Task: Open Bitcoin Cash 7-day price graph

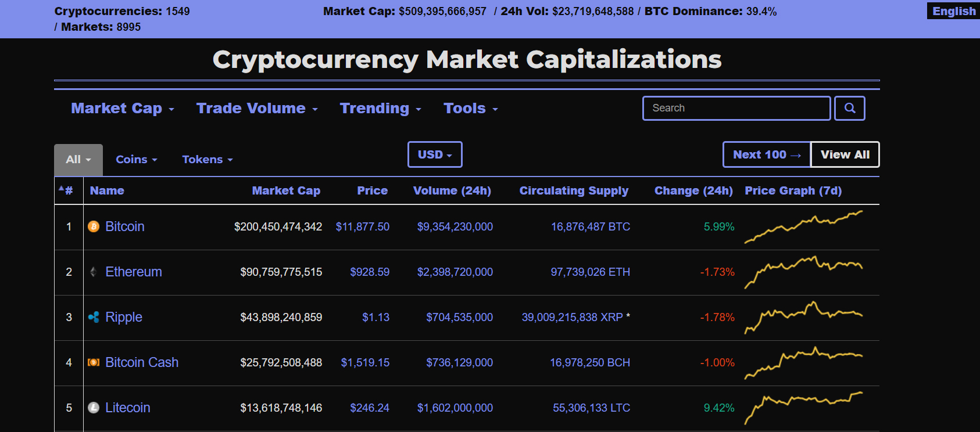Action: [804, 362]
